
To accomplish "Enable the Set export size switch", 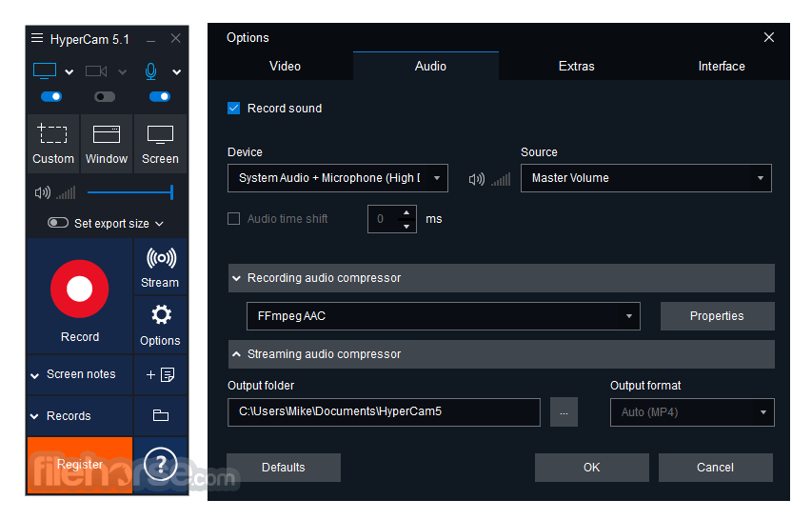I will (x=58, y=223).
